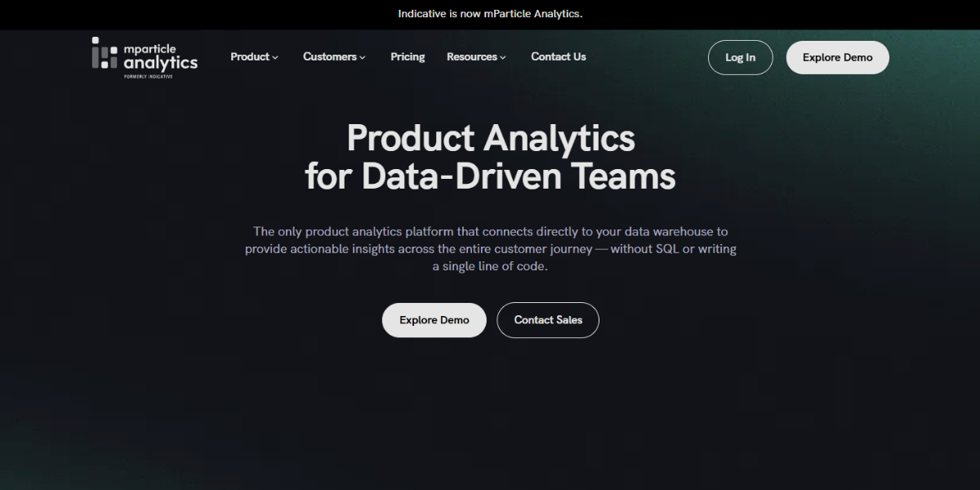Expand the chevron next to Product
The image size is (980, 490).
[275, 58]
